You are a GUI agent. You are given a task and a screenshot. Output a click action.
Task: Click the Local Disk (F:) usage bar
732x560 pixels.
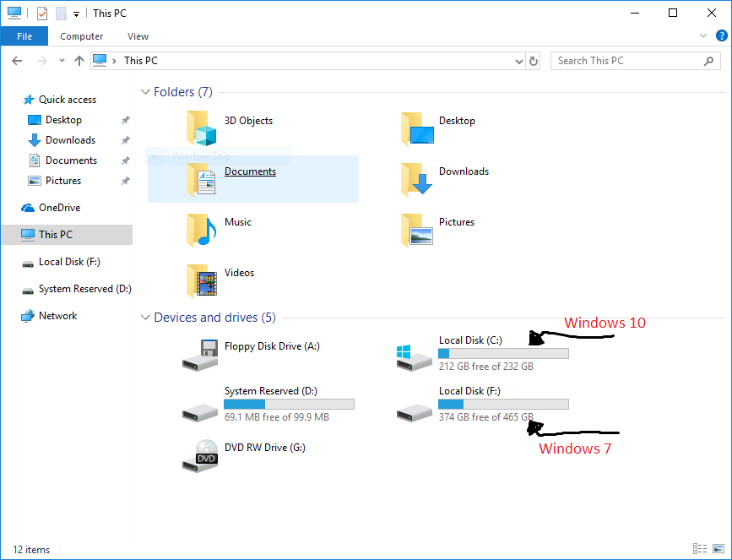coord(503,404)
